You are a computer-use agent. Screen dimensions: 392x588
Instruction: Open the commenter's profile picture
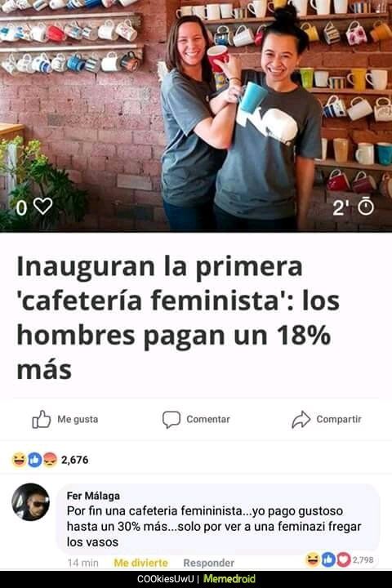(x=31, y=501)
